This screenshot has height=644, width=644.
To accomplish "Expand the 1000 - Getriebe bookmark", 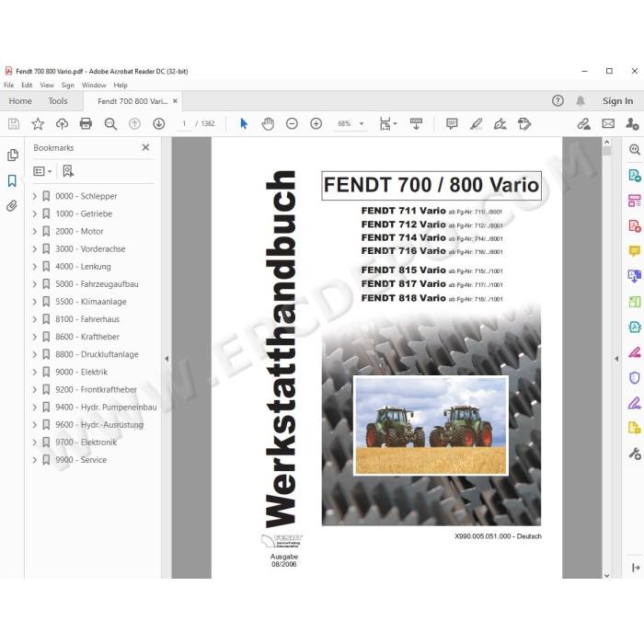I will [35, 214].
